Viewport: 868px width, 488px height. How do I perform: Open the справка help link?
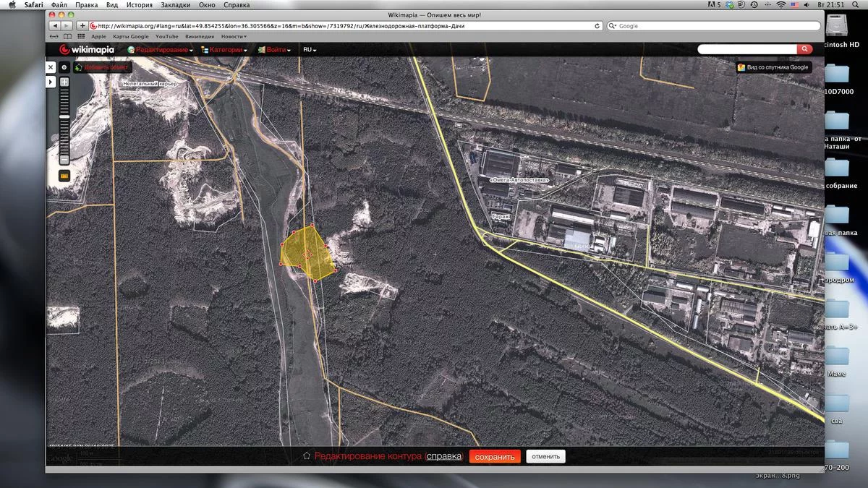tap(443, 457)
